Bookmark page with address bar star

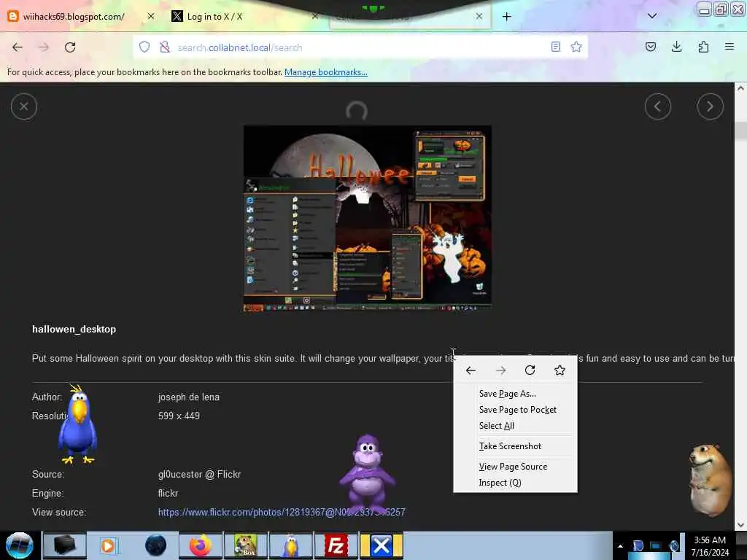(x=576, y=47)
